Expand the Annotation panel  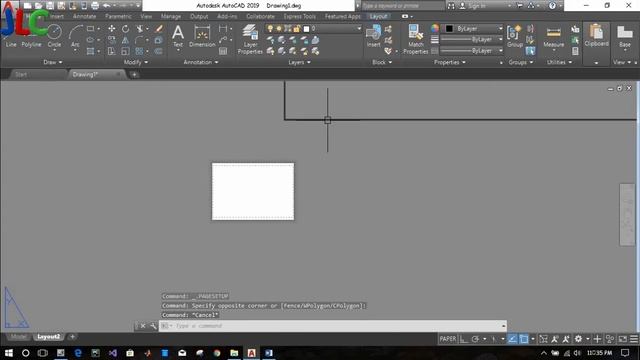click(x=200, y=62)
